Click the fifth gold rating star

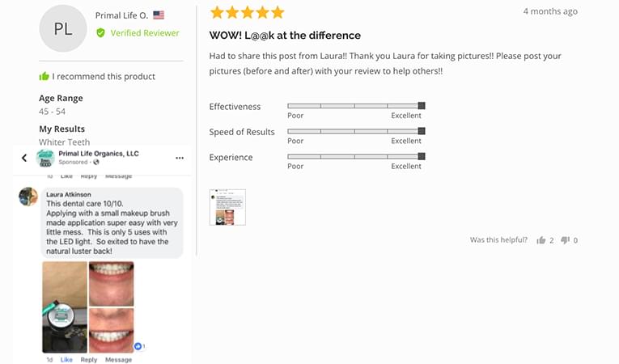(278, 12)
